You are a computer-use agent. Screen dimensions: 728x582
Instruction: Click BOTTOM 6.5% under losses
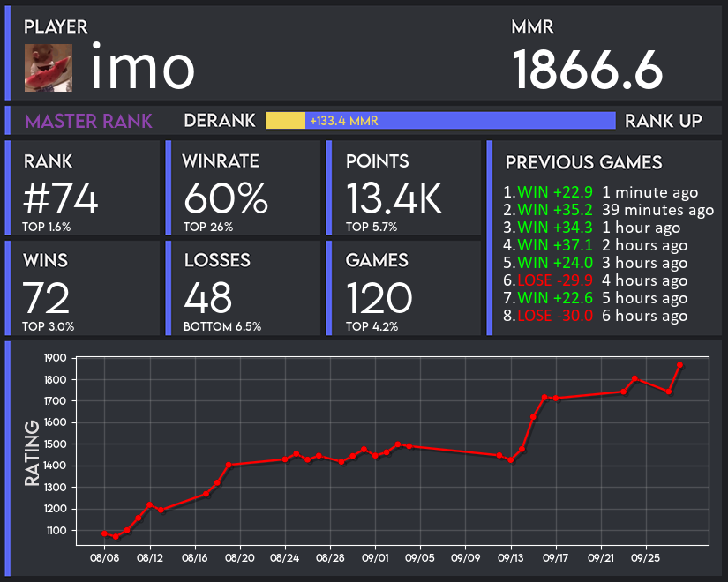coord(222,327)
